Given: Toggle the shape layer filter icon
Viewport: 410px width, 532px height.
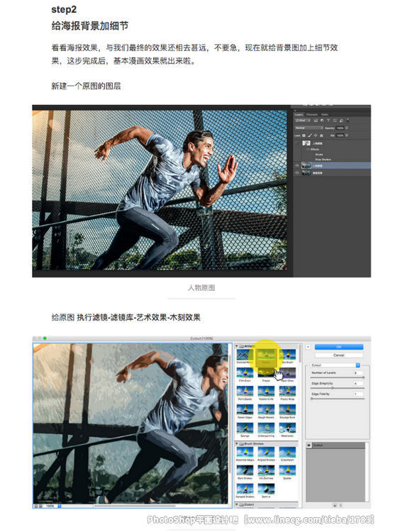Looking at the screenshot, I should (335, 121).
